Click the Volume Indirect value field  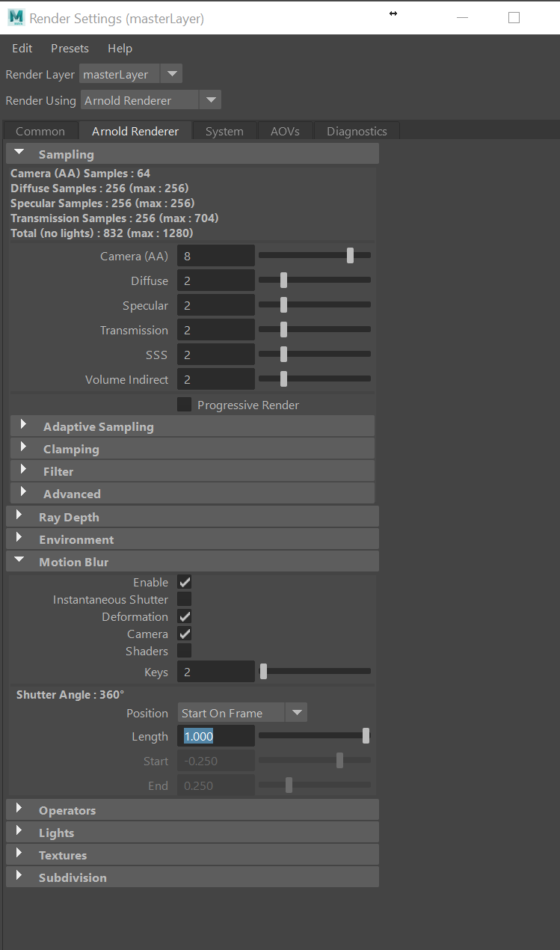tap(216, 379)
